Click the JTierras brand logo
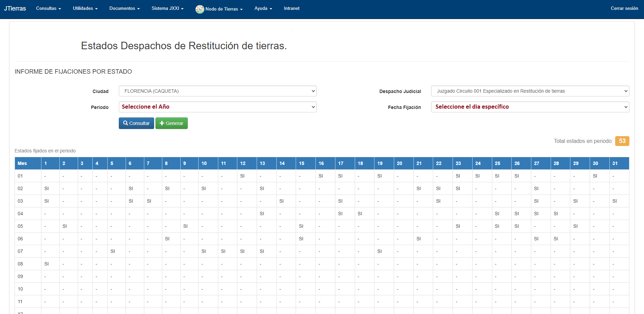The height and width of the screenshot is (314, 644). [x=15, y=8]
